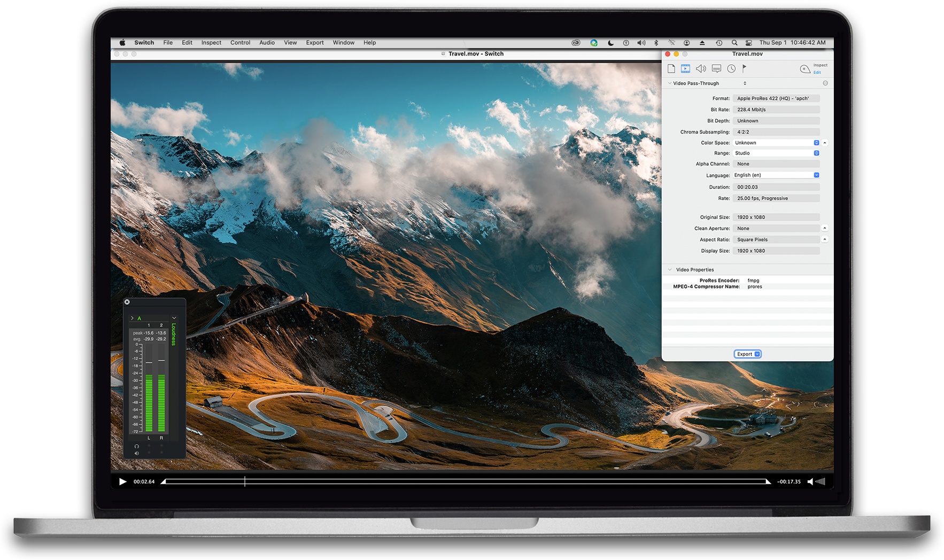Image resolution: width=944 pixels, height=560 pixels.
Task: Click the caret button beside Color Space
Action: 825,143
